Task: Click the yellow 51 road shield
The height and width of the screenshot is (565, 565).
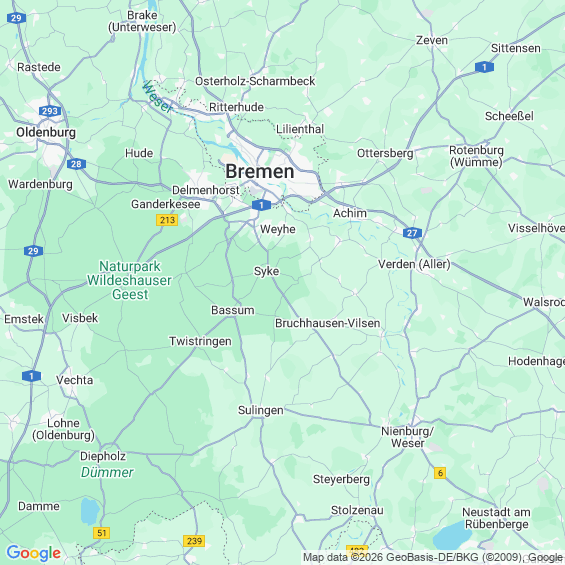Action: tap(102, 533)
